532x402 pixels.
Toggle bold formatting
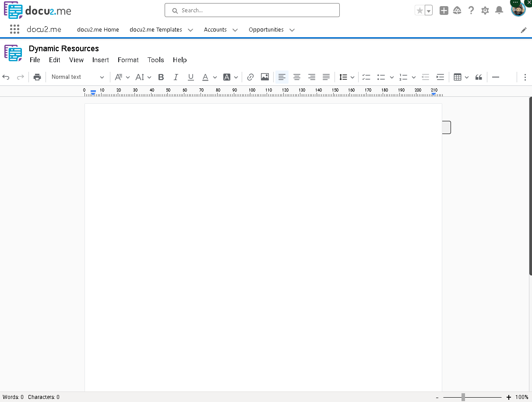[161, 77]
